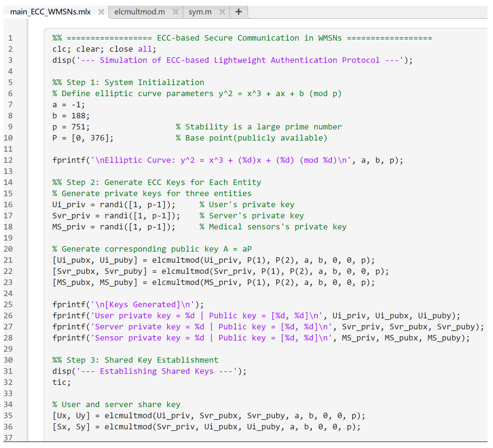Switch to the sym.m tab
Viewport: 493px width, 448px height.
pos(200,12)
